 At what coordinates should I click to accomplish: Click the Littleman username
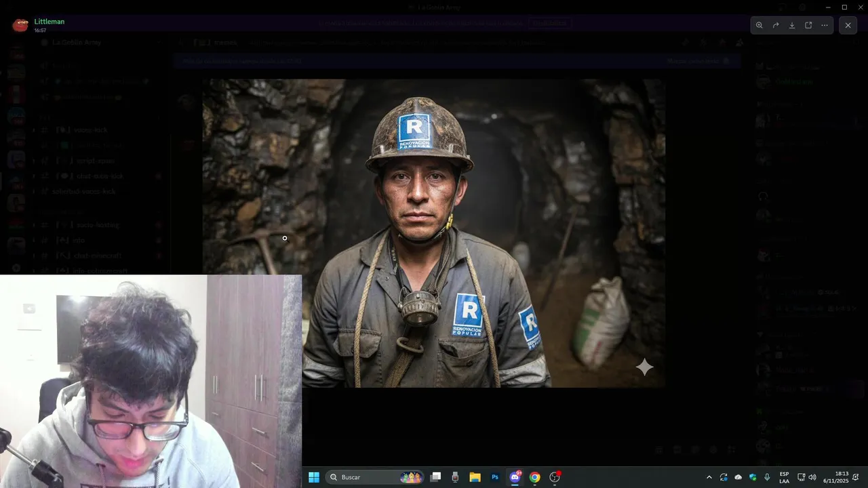pyautogui.click(x=50, y=22)
